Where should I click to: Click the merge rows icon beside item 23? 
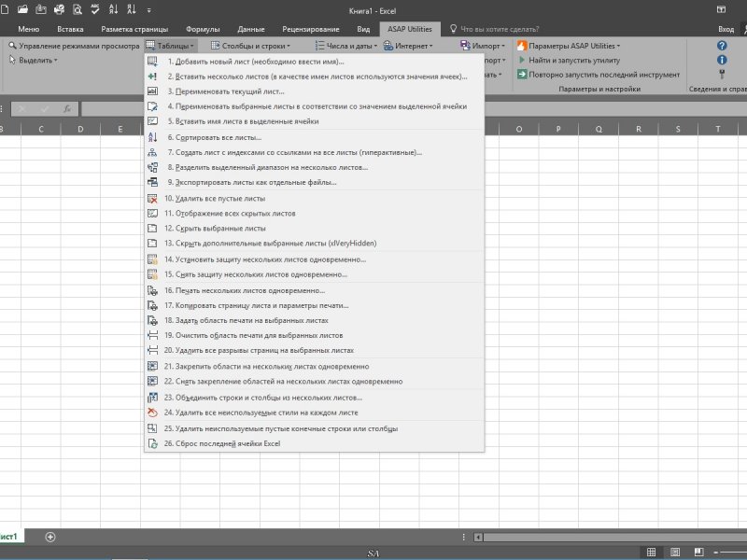tap(152, 398)
